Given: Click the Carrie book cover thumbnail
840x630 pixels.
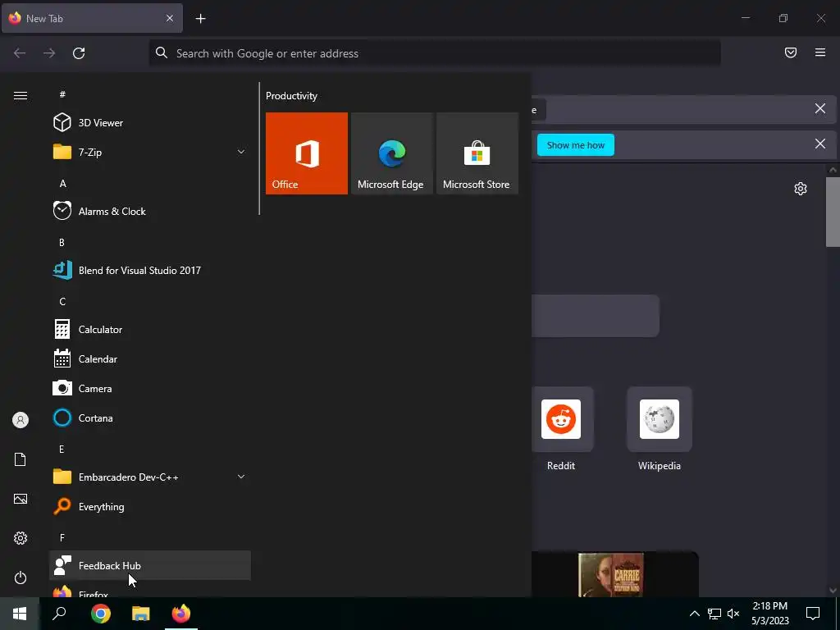Looking at the screenshot, I should coord(610,575).
